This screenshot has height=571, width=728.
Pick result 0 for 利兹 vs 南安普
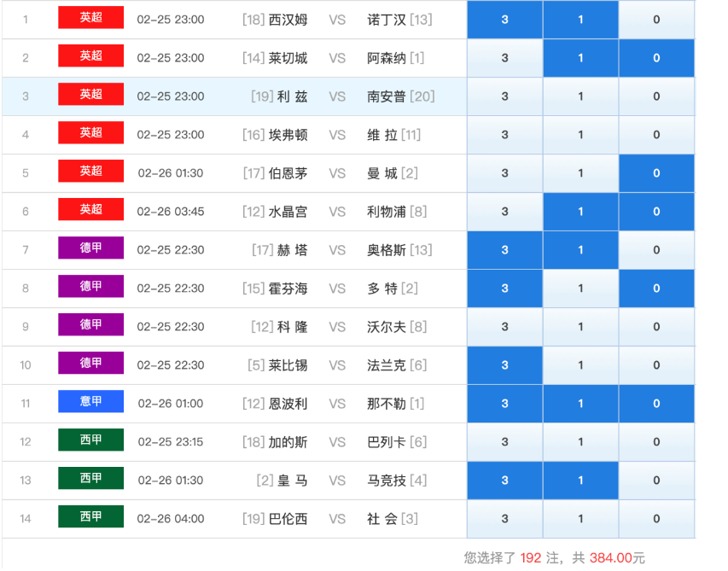pos(656,96)
